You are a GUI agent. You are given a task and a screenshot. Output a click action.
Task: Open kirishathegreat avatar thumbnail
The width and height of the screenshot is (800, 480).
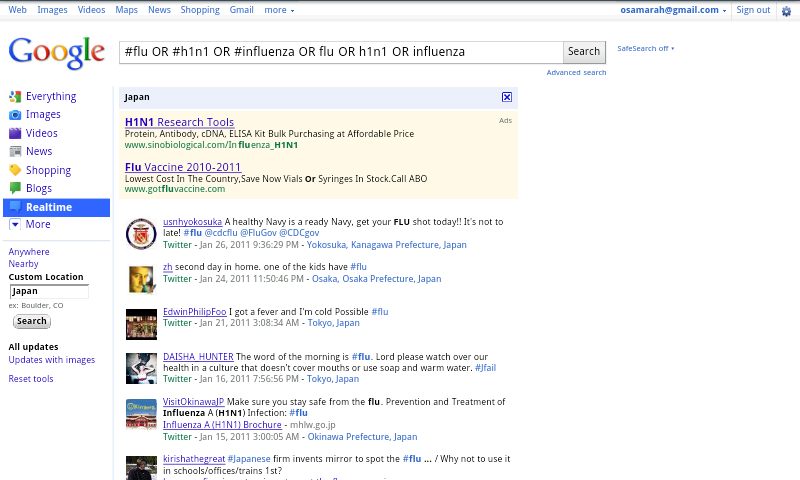point(141,468)
